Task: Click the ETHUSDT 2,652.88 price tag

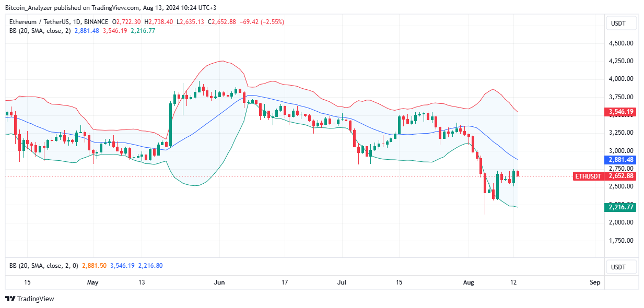Action: (x=604, y=176)
